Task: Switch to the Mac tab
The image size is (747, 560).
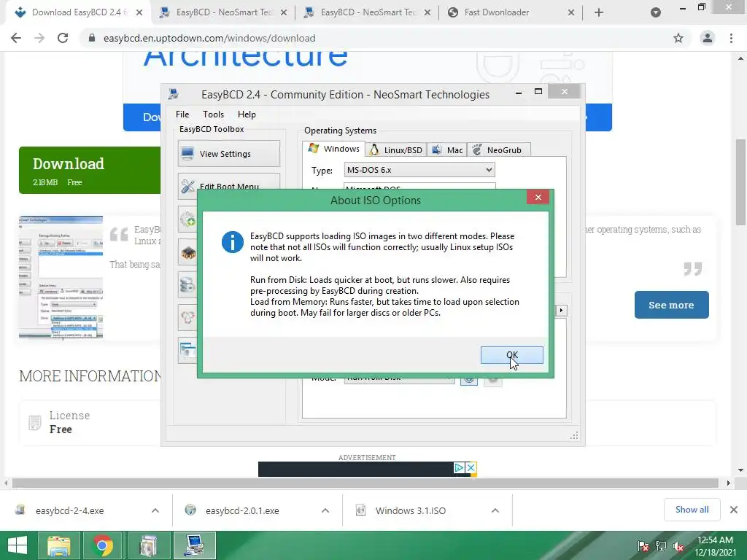Action: click(447, 150)
